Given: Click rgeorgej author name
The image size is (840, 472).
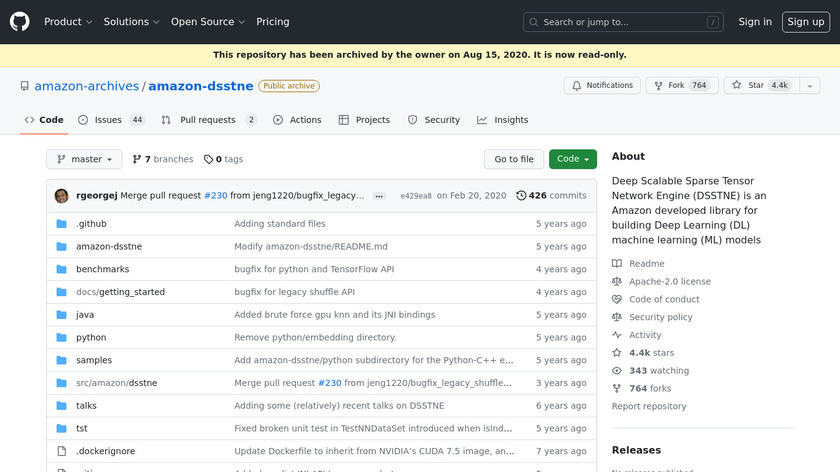Looking at the screenshot, I should [96, 196].
